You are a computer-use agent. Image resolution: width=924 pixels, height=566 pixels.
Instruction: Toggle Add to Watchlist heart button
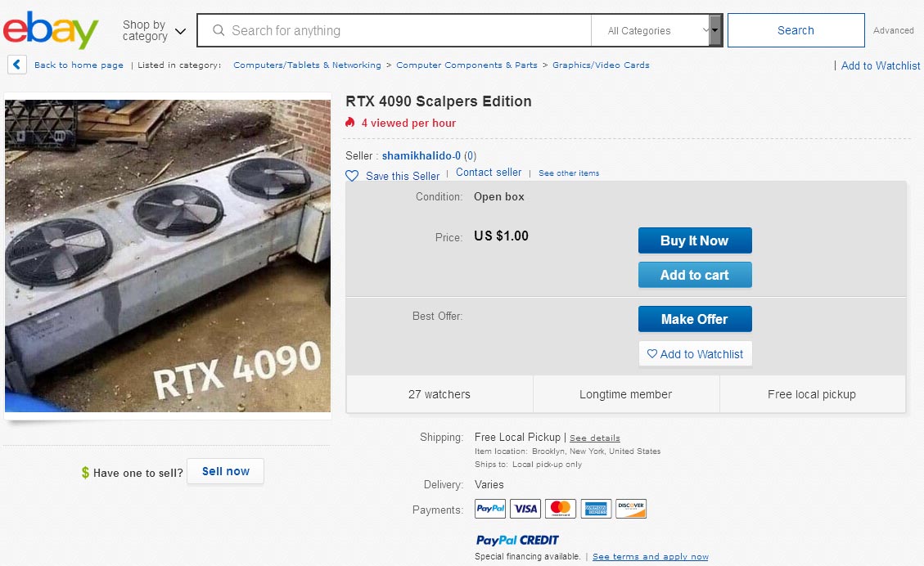(x=695, y=354)
